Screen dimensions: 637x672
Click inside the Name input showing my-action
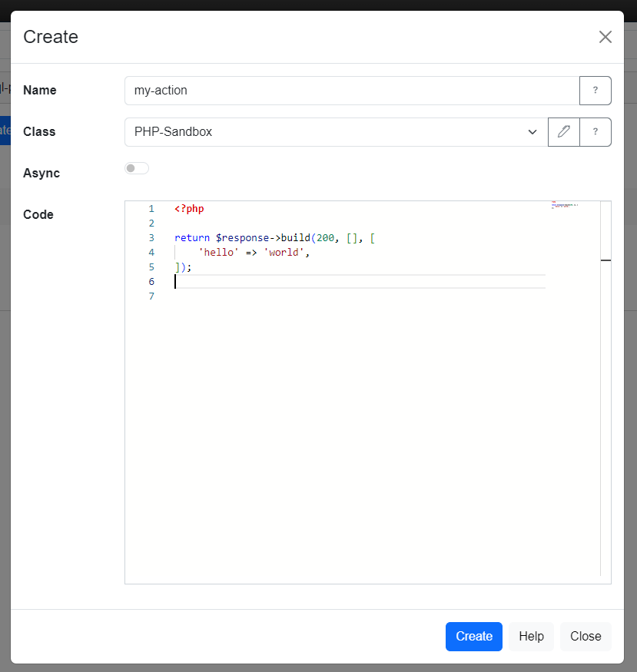[330, 90]
